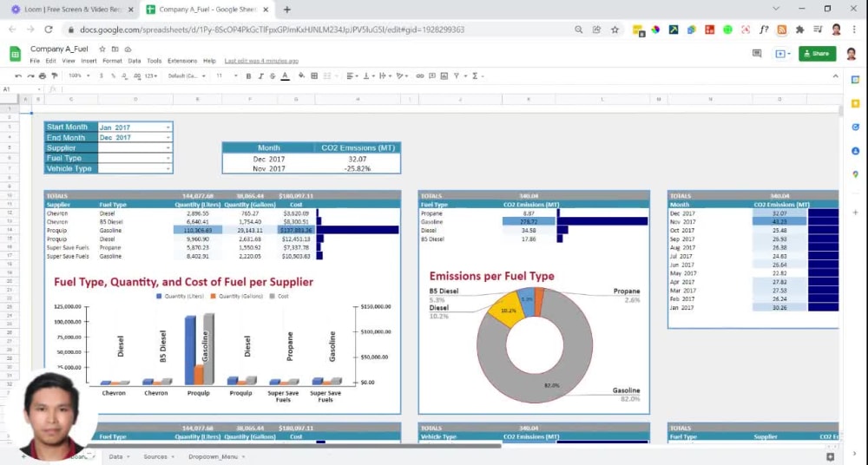Viewport: 868px width, 465px height.
Task: Reload the page in Chrome
Action: point(49,29)
